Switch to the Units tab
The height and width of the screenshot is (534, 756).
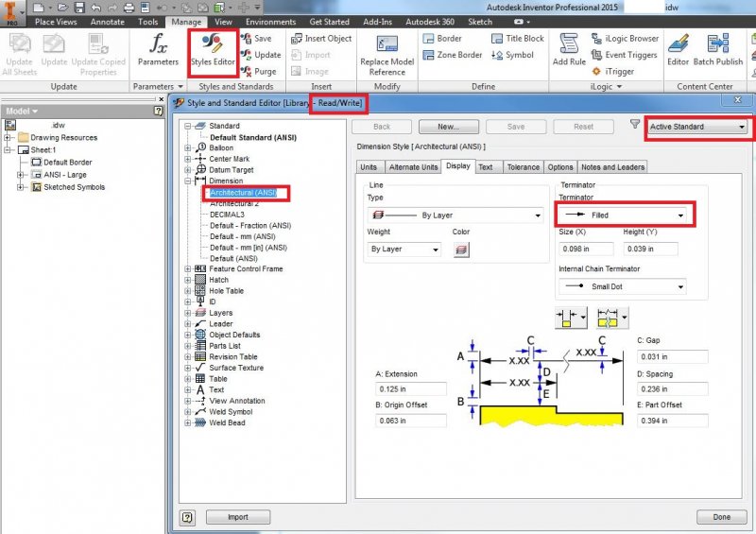(x=369, y=167)
